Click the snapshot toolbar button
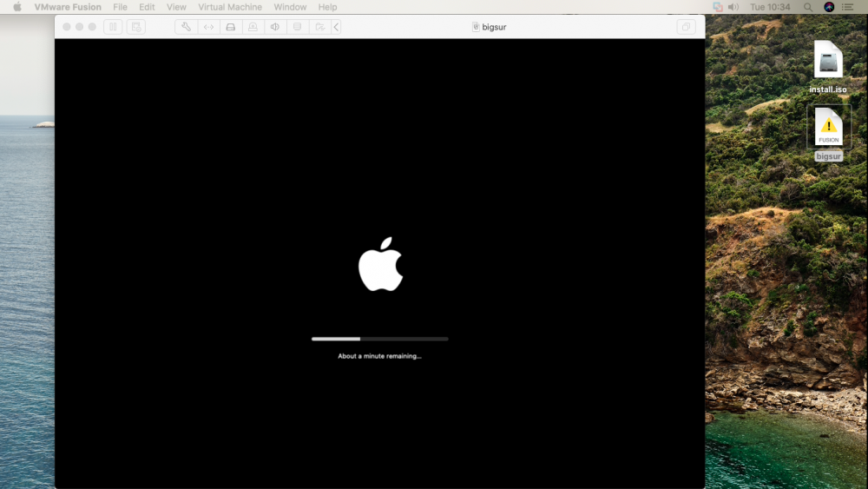Viewport: 868px width, 489px height. (x=136, y=27)
